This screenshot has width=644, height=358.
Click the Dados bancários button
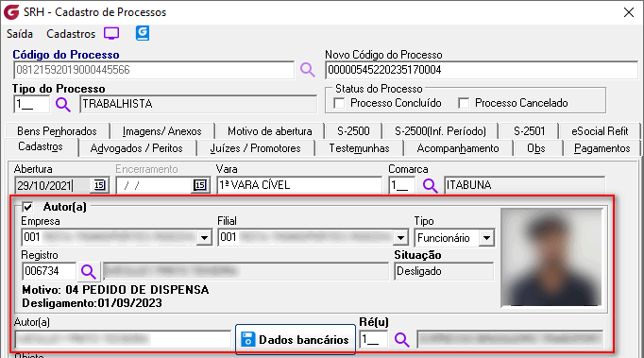click(x=296, y=339)
